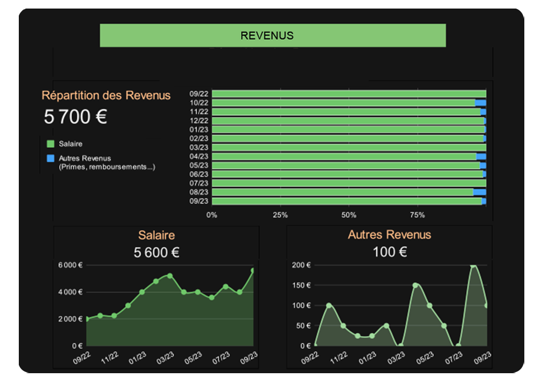Click the 150 € y-axis label in Autres Revenus chart

pyautogui.click(x=300, y=285)
